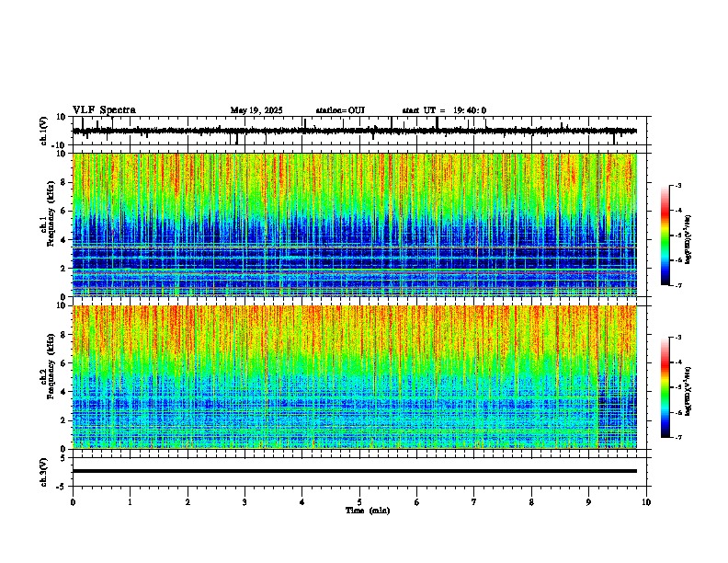Click the 4 kHz tick on ch.1 frequency axis
The image size is (728, 563).
point(64,240)
